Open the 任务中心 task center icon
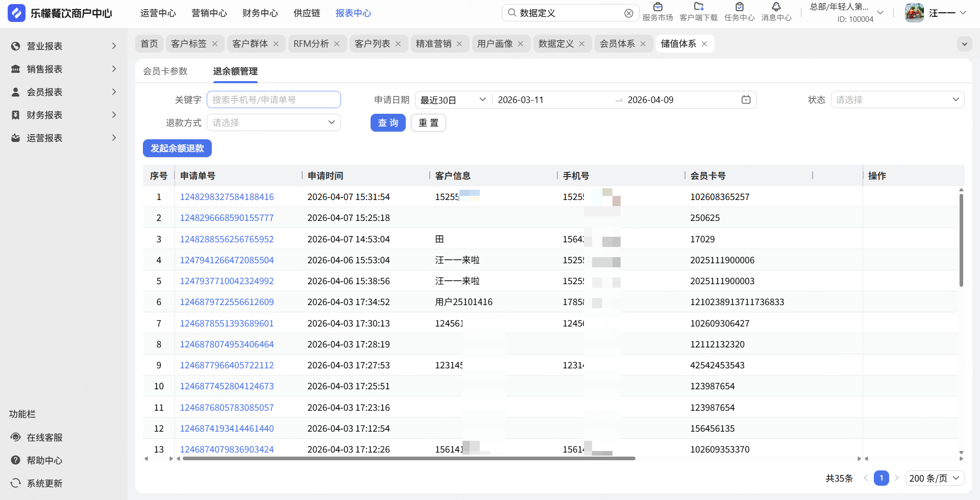Viewport: 980px width, 500px height. coord(739,7)
